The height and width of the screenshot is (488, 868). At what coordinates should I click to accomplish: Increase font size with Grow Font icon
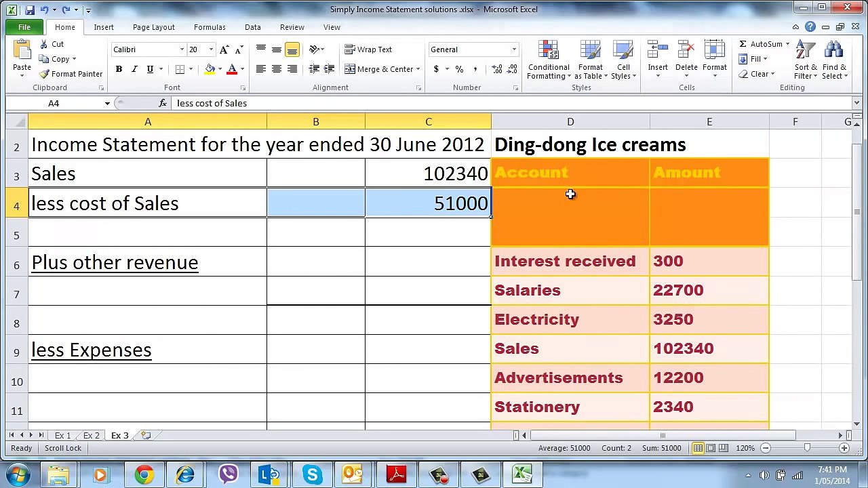(224, 49)
